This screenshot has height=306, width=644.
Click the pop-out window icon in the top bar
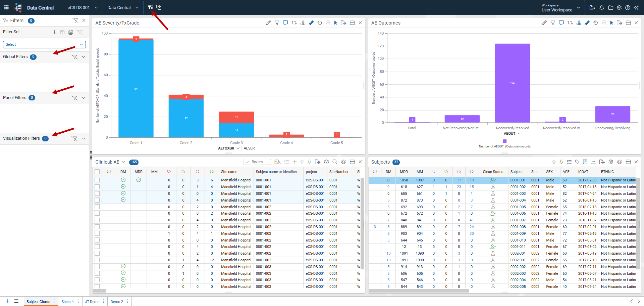(x=159, y=7)
